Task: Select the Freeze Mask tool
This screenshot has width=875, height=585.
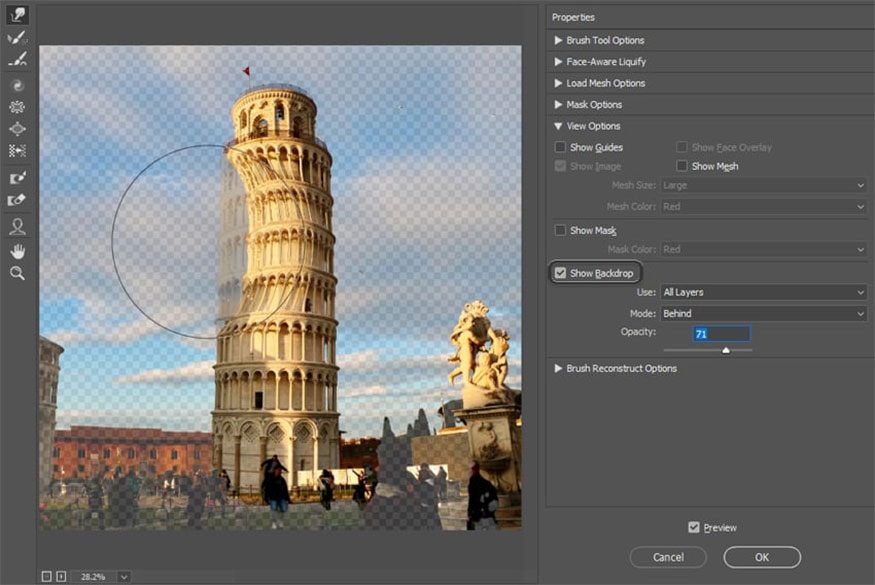Action: pyautogui.click(x=17, y=177)
